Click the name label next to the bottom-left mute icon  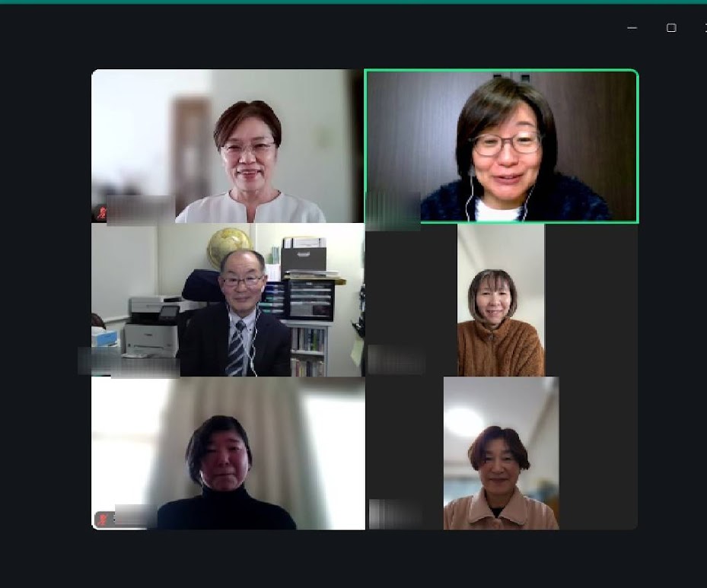coord(135,516)
